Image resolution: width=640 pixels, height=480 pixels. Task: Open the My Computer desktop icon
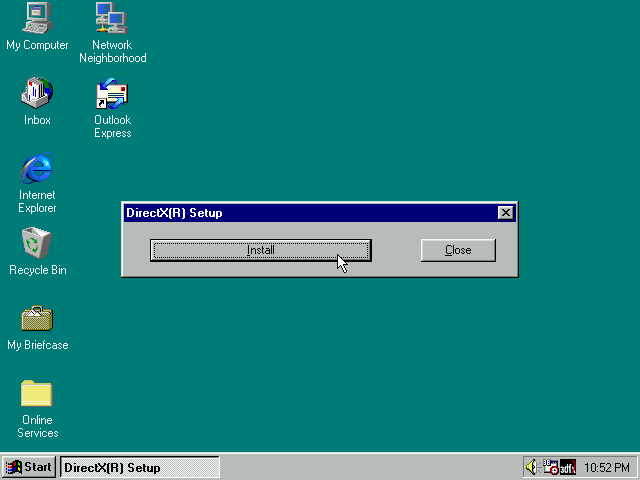pos(37,18)
